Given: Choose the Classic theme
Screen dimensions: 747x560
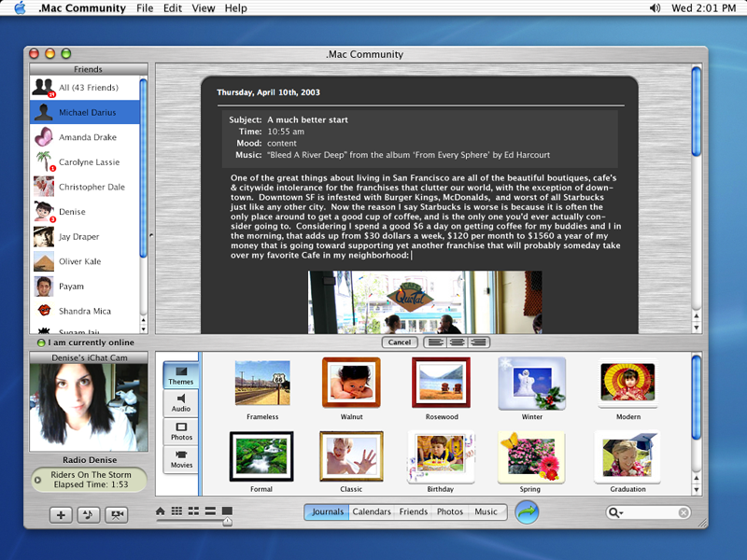Looking at the screenshot, I should point(351,456).
